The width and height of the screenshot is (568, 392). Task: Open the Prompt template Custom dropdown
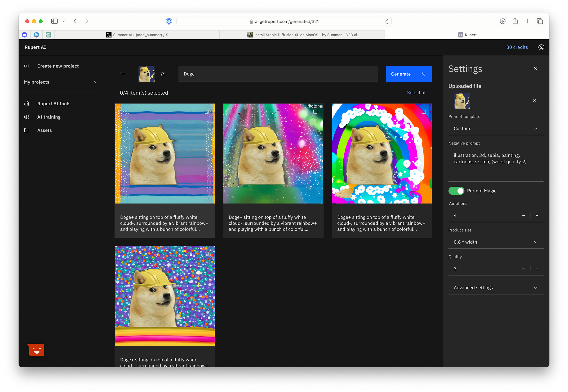pos(496,129)
